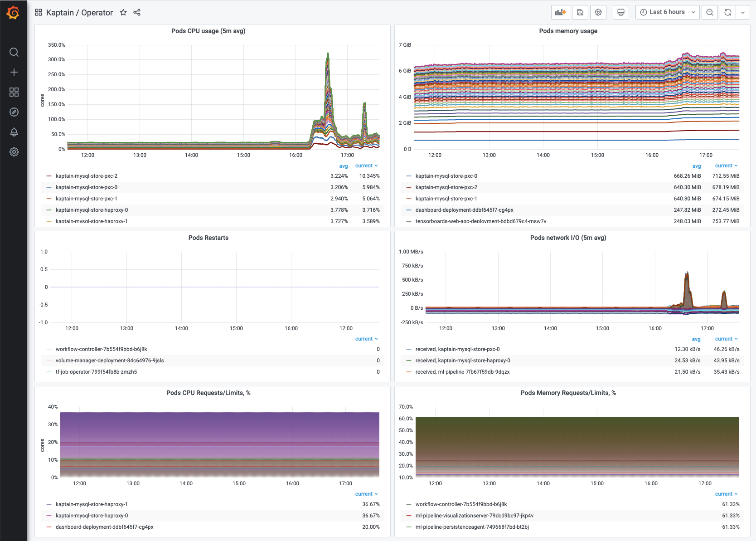The height and width of the screenshot is (541, 756).
Task: Open Pods Memory Requests/Limits panel title menu
Action: (x=568, y=393)
